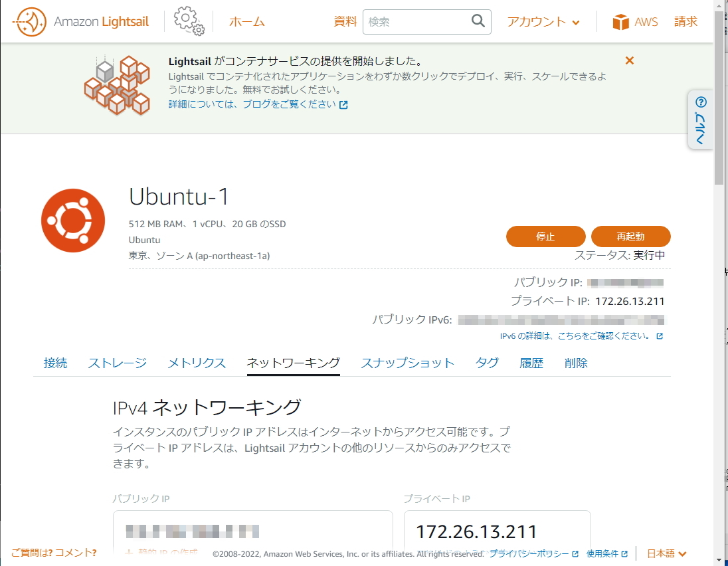The height and width of the screenshot is (566, 728).
Task: Click 東京、ゾーン A (ap-northeast-1a) text
Action: pyautogui.click(x=199, y=256)
